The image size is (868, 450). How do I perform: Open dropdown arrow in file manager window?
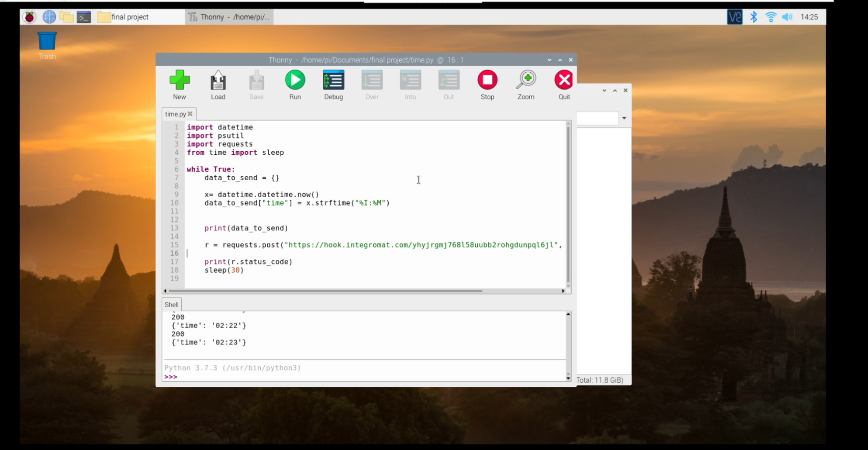tap(624, 118)
